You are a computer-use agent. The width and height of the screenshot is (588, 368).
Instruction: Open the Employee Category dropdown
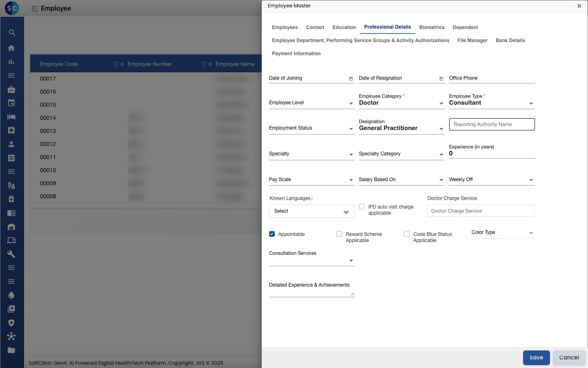pos(402,103)
